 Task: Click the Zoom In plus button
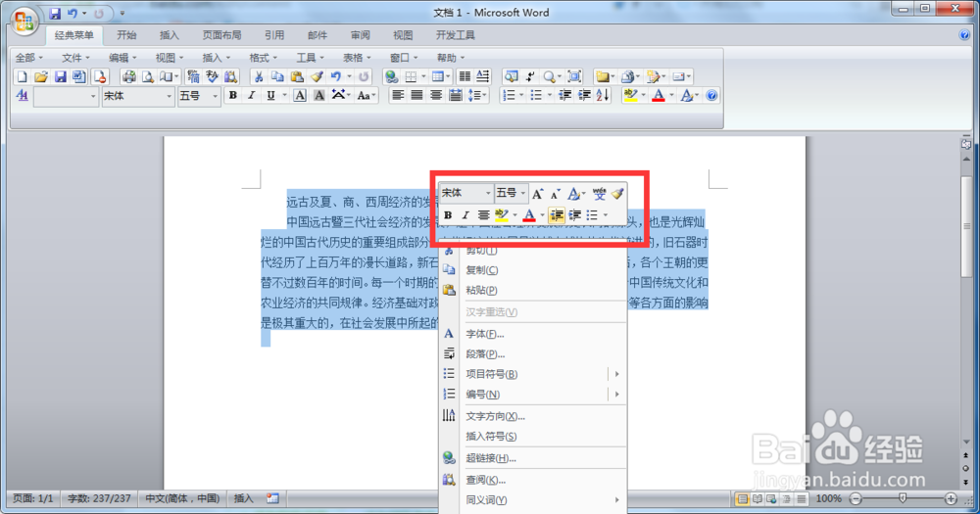[951, 498]
